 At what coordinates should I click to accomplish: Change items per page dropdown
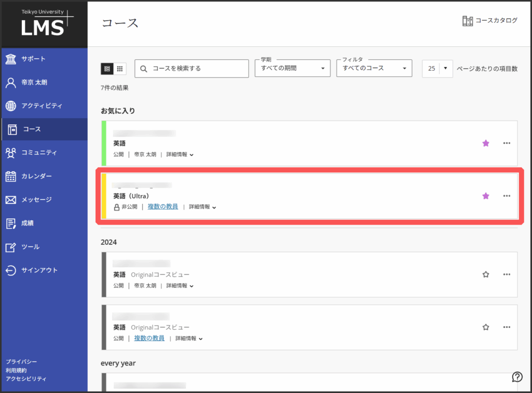click(437, 69)
